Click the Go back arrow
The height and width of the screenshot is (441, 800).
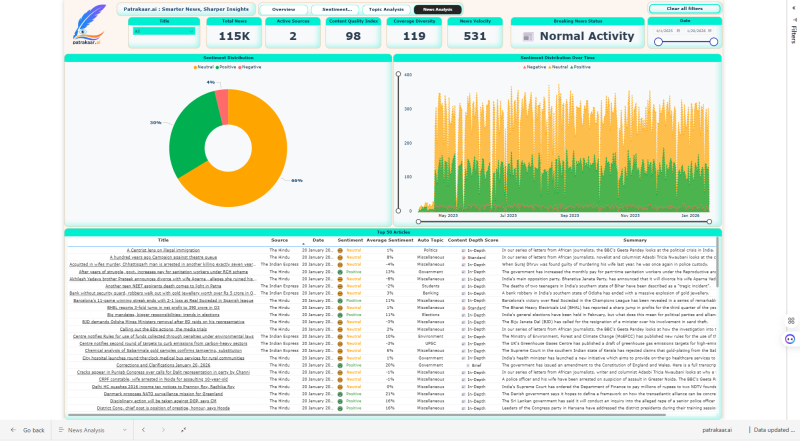pyautogui.click(x=27, y=430)
